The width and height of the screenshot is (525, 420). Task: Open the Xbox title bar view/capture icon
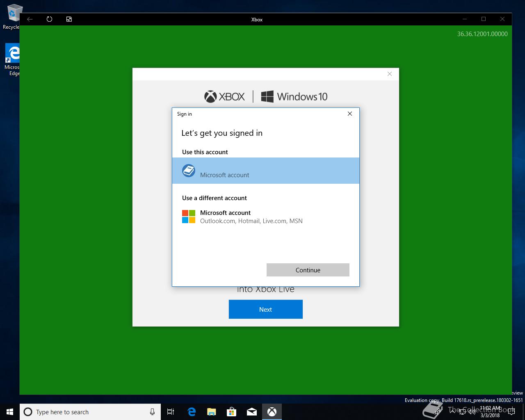click(69, 19)
